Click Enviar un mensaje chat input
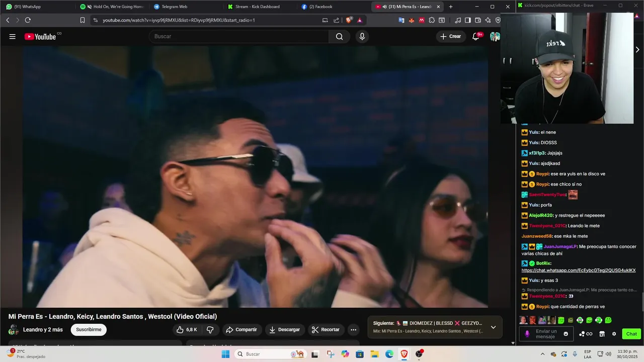 click(x=546, y=334)
